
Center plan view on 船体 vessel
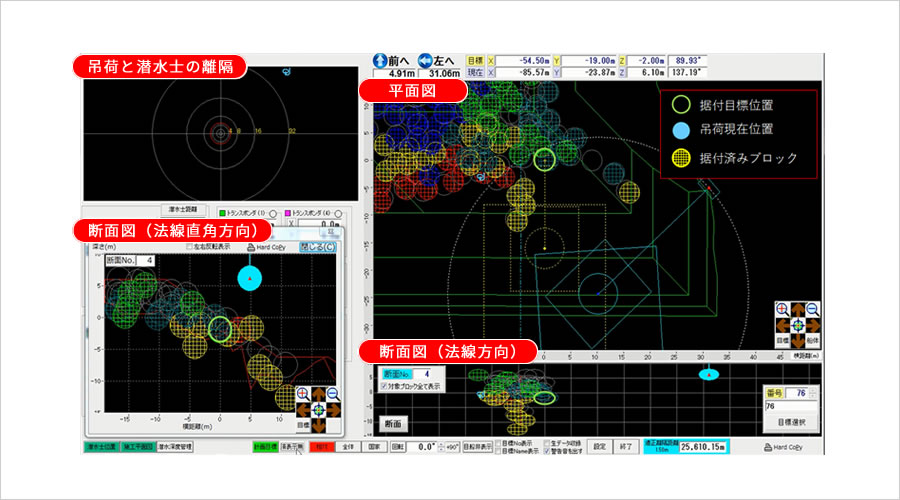click(813, 340)
